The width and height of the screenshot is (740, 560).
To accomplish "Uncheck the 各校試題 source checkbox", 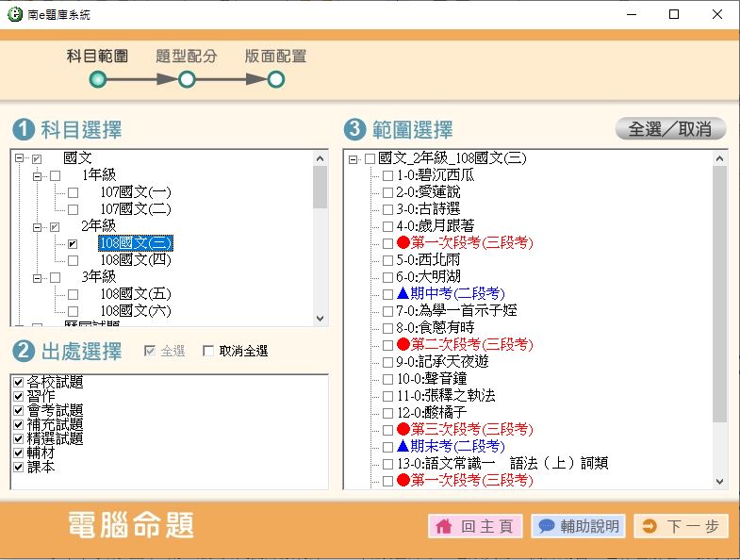I will (18, 383).
